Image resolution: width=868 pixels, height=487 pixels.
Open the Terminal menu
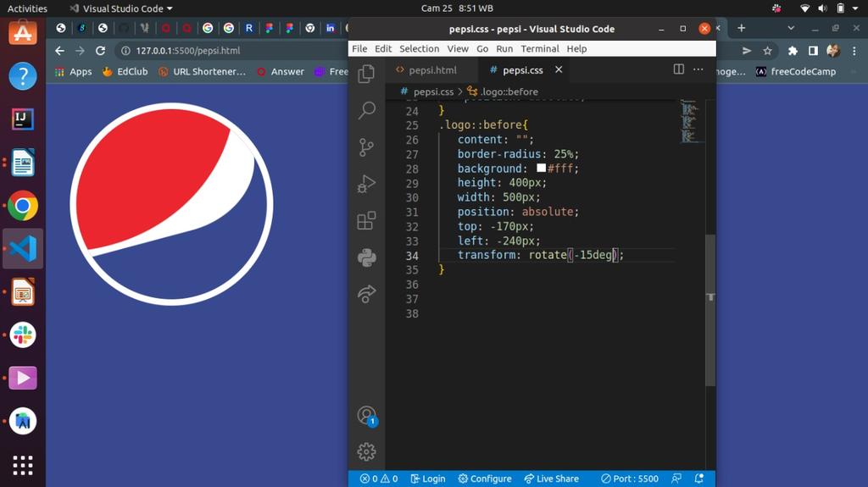tap(540, 49)
